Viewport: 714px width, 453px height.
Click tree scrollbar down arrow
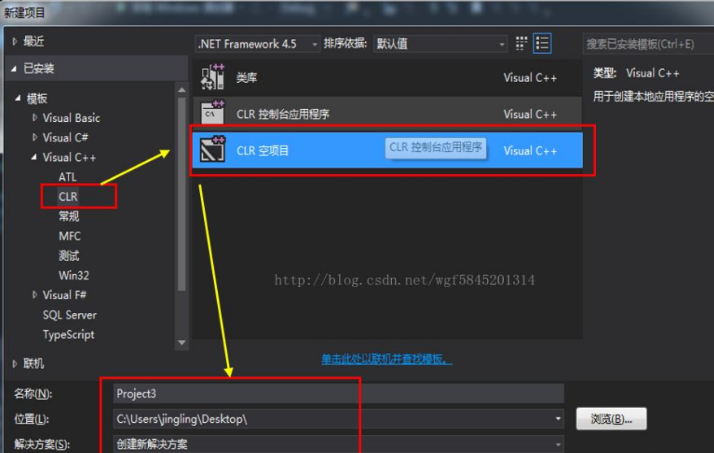pyautogui.click(x=182, y=342)
